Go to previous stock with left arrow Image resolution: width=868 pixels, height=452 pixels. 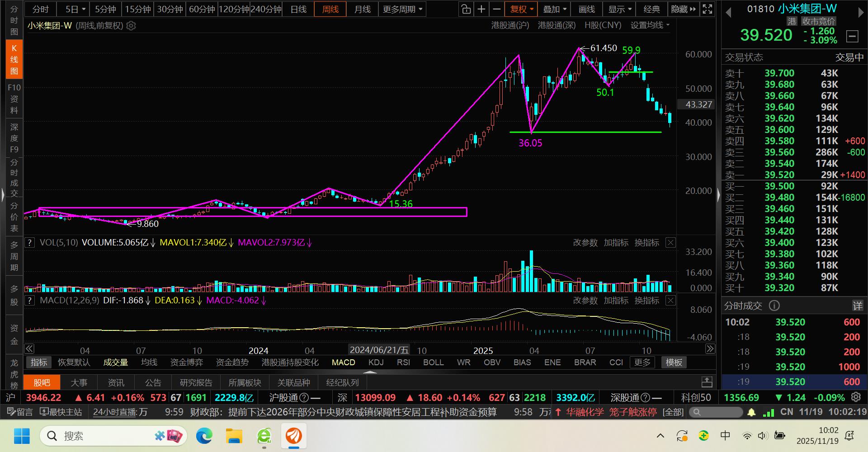pos(728,13)
